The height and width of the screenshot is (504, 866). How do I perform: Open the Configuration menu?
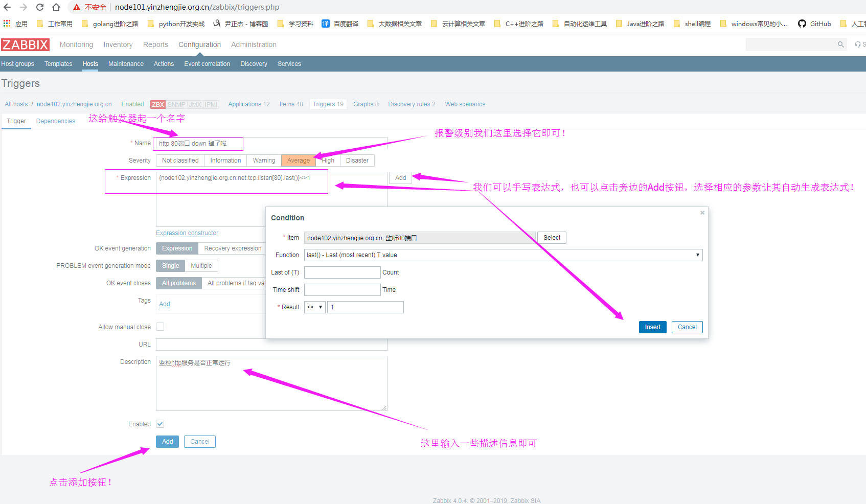(199, 44)
